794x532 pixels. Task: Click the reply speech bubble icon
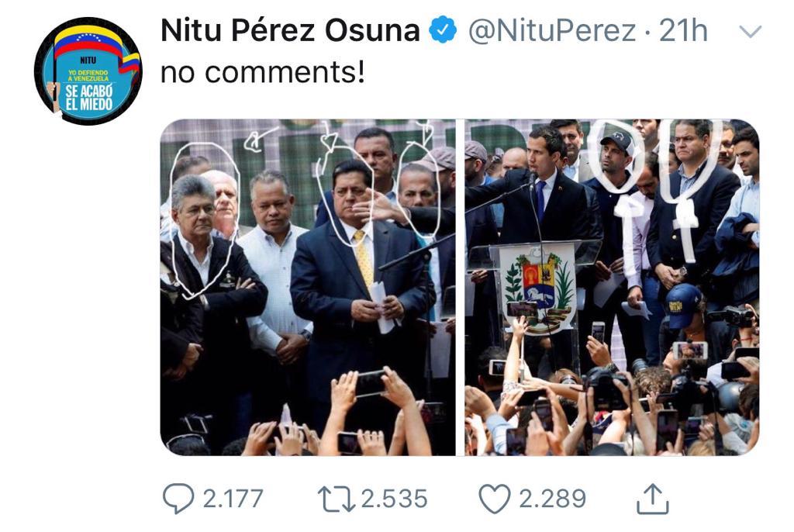178,499
